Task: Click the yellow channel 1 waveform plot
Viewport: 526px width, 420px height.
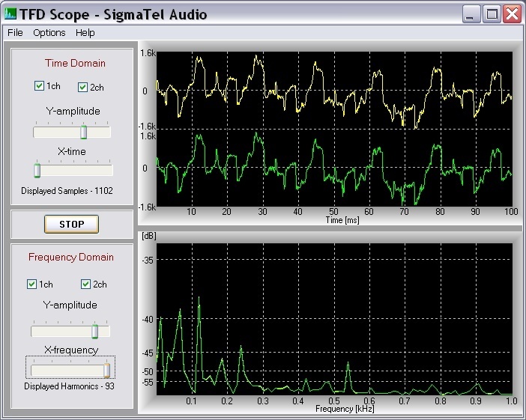Action: 334,91
